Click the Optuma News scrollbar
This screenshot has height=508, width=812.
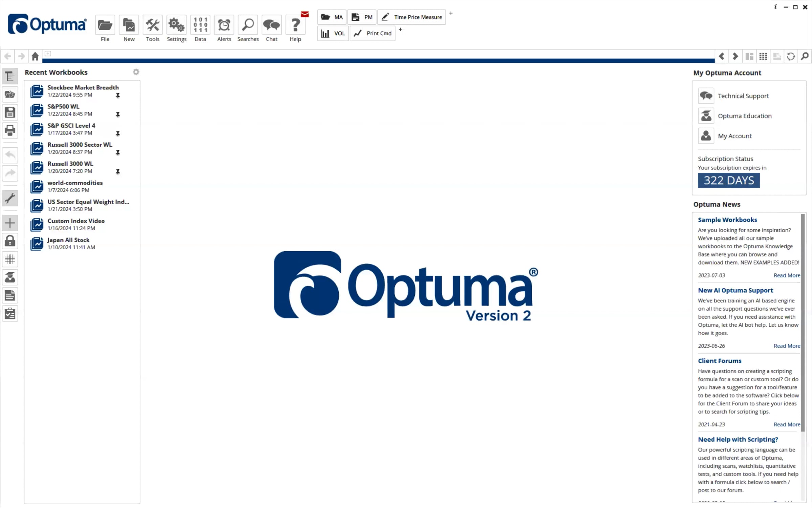803,322
